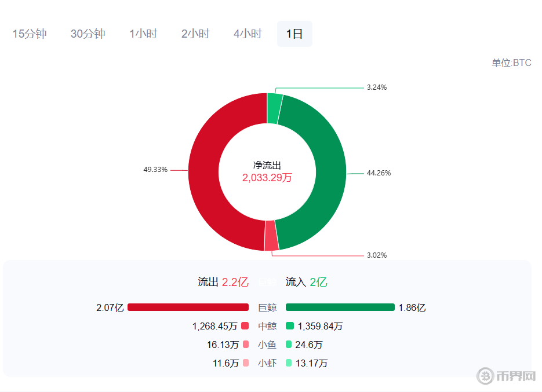Select the 15分钟 time tab
The height and width of the screenshot is (392, 542).
30,34
